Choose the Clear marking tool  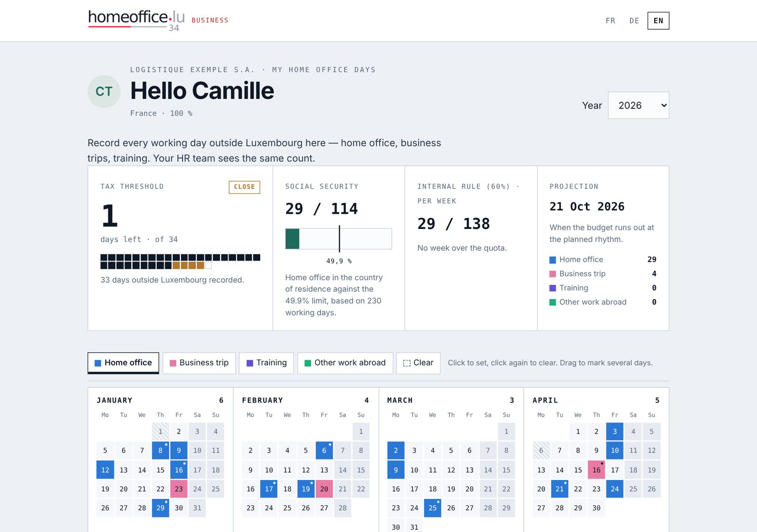click(x=418, y=363)
